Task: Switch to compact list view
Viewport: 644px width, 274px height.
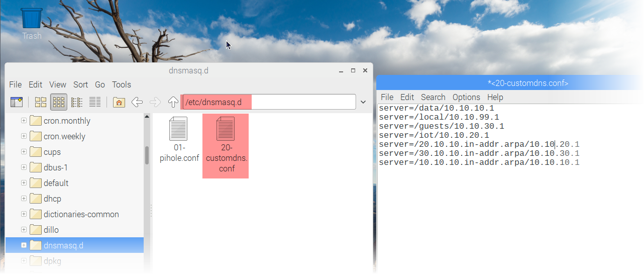Action: 77,102
